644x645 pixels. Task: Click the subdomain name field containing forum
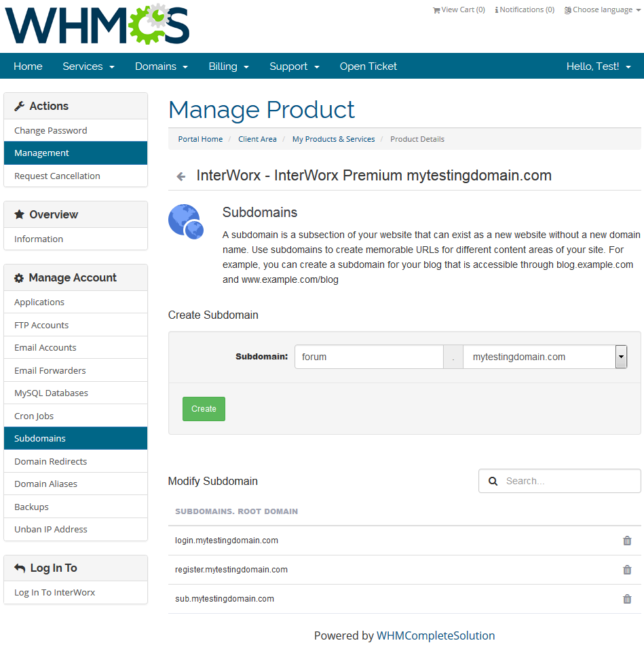tap(369, 357)
